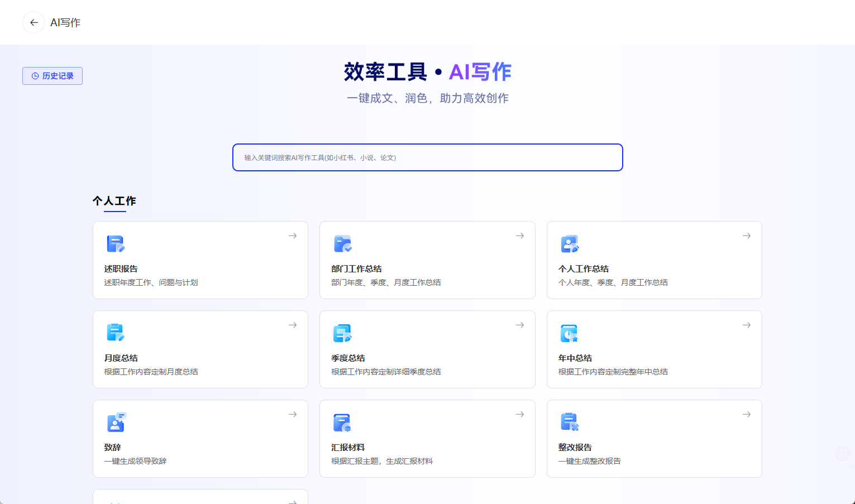Click arrow on 汇报材料 card
Screen dimensions: 855x504
pos(520,414)
